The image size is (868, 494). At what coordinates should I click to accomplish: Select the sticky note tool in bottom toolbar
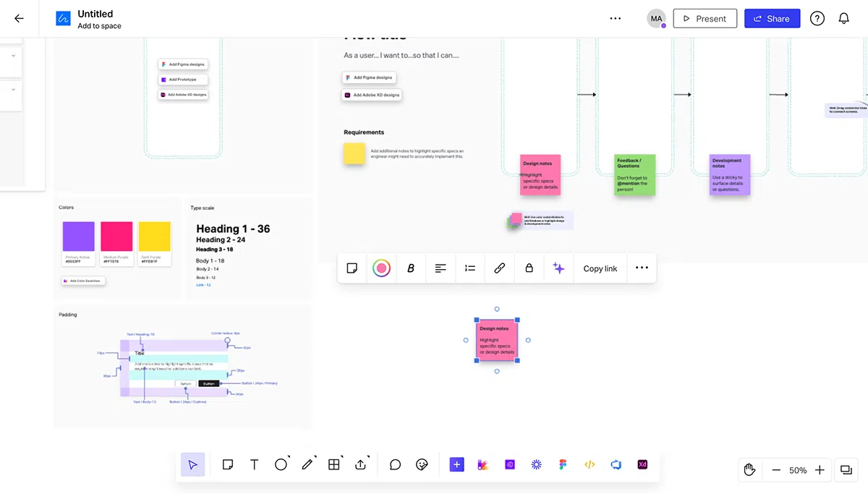pos(227,465)
